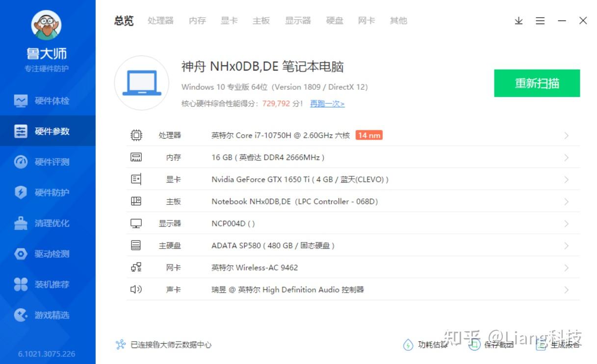This screenshot has height=364, width=597.
Task: Open 游戏精选 games section
Action: (48, 315)
